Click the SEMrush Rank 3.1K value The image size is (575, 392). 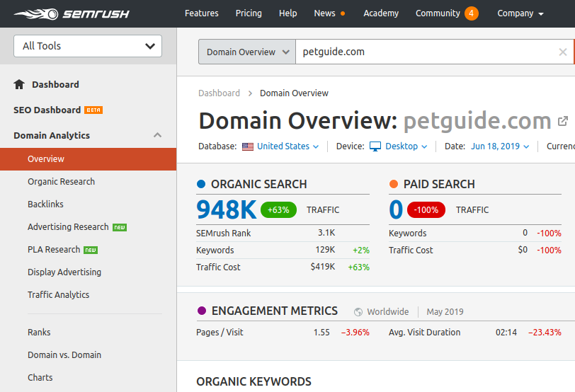326,233
